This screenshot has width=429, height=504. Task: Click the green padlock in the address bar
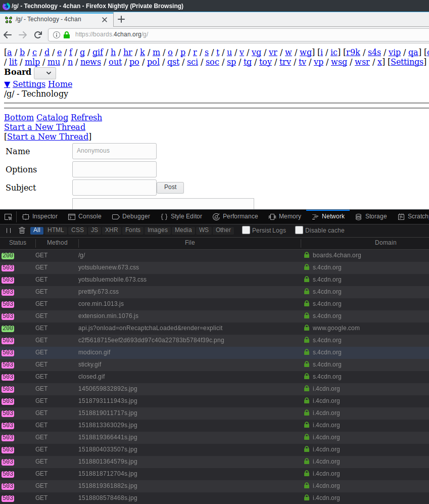pyautogui.click(x=67, y=35)
